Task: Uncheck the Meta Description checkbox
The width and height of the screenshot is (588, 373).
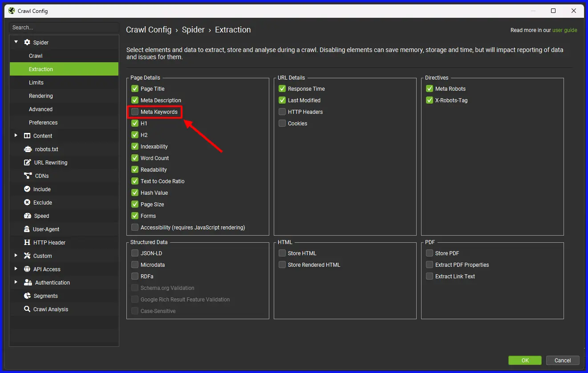Action: [x=135, y=100]
